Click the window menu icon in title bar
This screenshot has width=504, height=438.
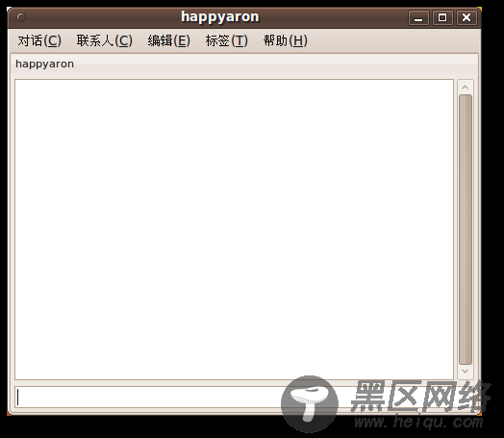pyautogui.click(x=21, y=17)
